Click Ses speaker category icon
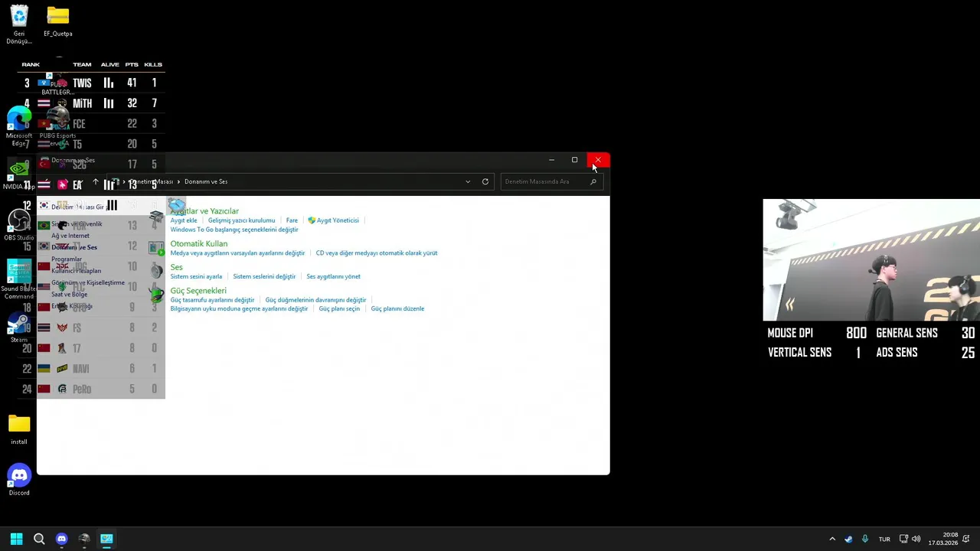This screenshot has height=551, width=980. (156, 271)
